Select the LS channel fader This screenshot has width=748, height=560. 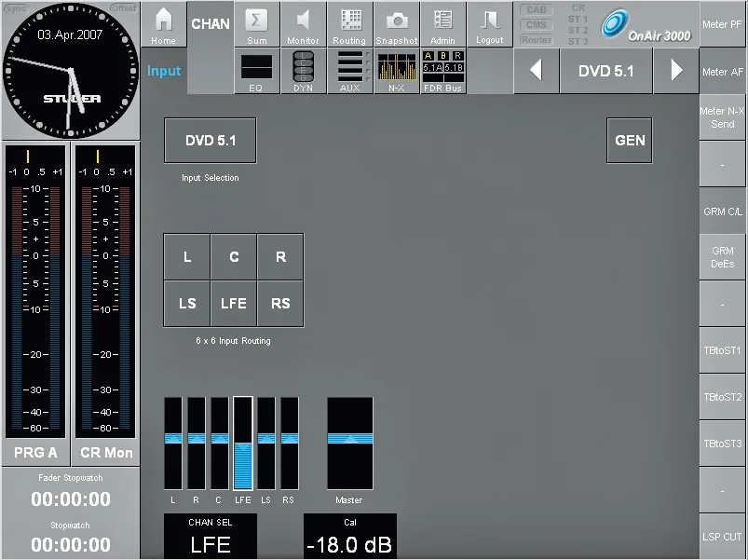click(266, 444)
